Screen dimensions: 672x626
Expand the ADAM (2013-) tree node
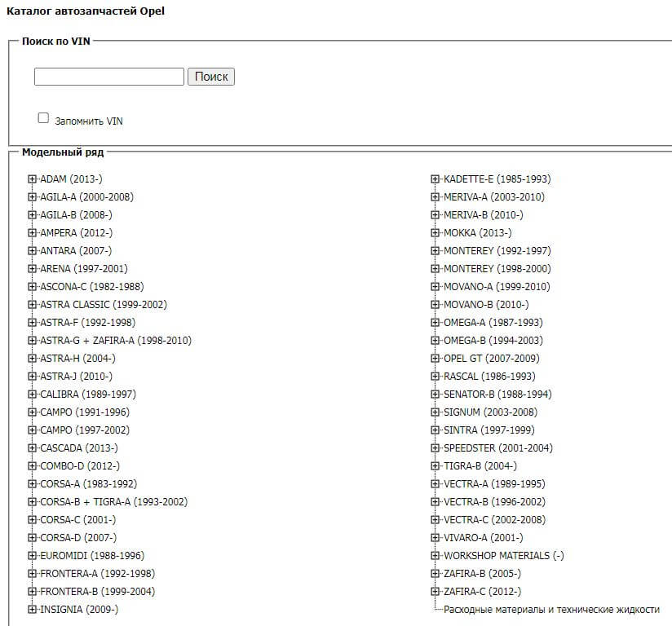tap(33, 179)
